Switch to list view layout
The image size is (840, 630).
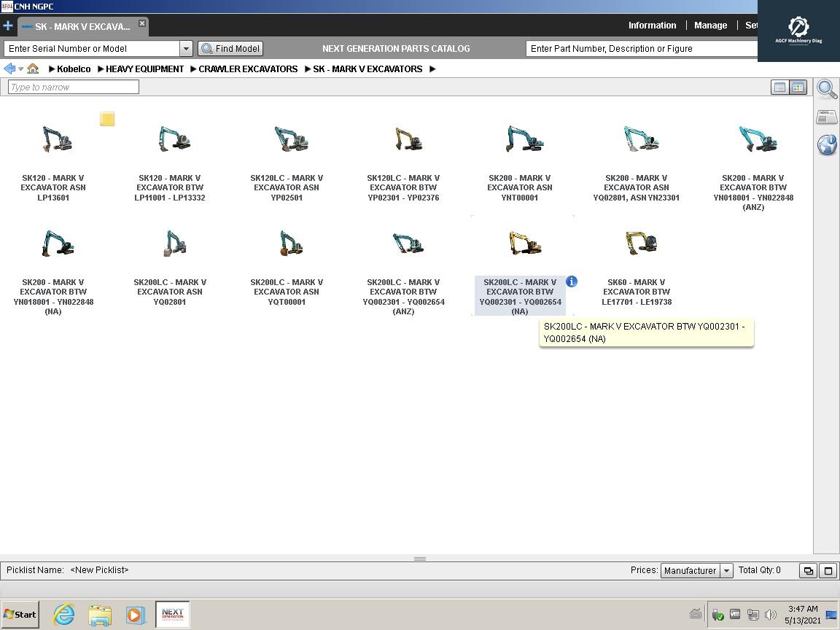(x=779, y=87)
